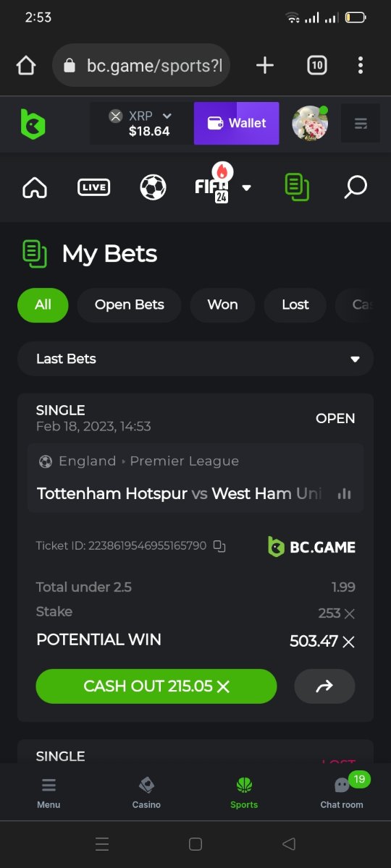Select the Won filter tab
The height and width of the screenshot is (868, 391).
coord(222,305)
